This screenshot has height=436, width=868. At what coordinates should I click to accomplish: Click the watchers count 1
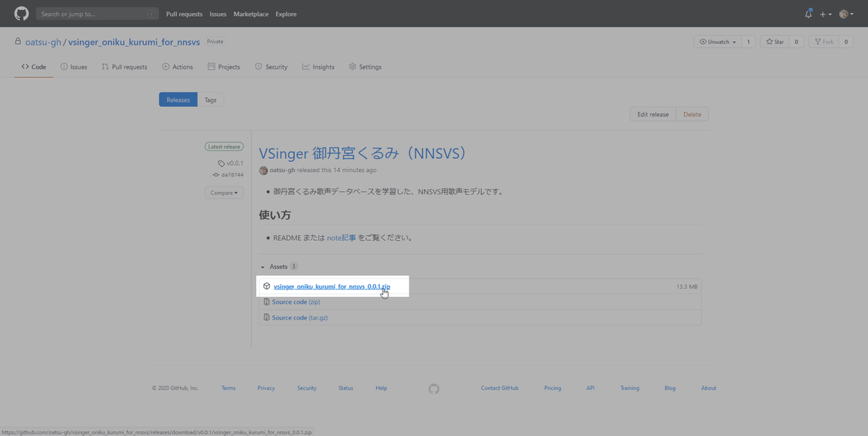[x=749, y=42]
